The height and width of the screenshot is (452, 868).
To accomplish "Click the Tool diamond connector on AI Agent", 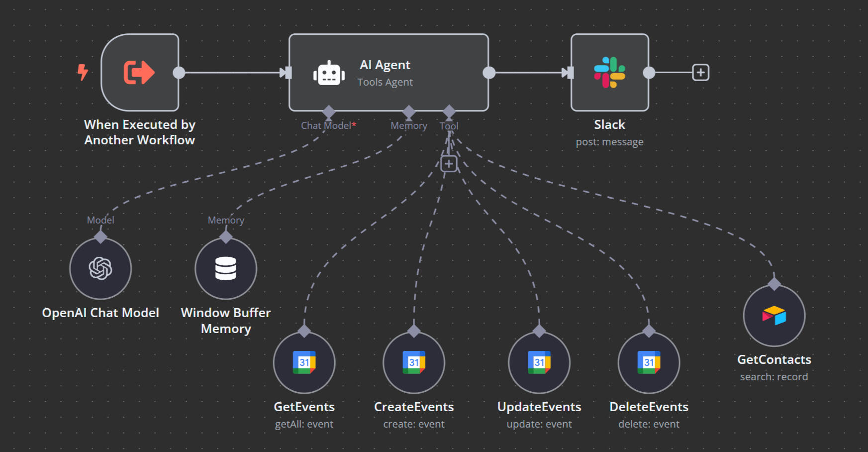I will (449, 112).
